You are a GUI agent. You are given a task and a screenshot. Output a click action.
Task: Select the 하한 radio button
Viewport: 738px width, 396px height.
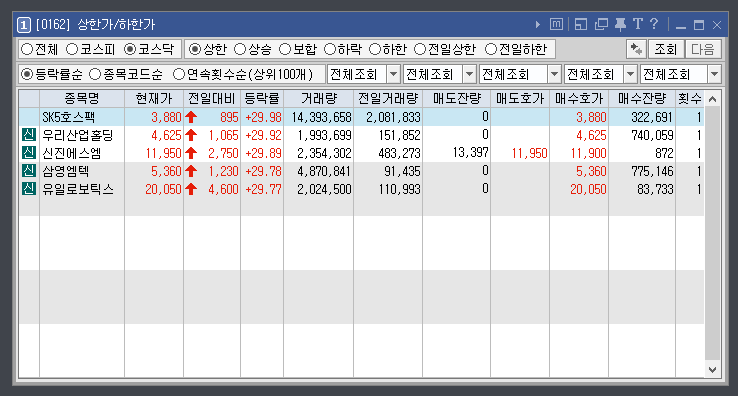pos(375,49)
